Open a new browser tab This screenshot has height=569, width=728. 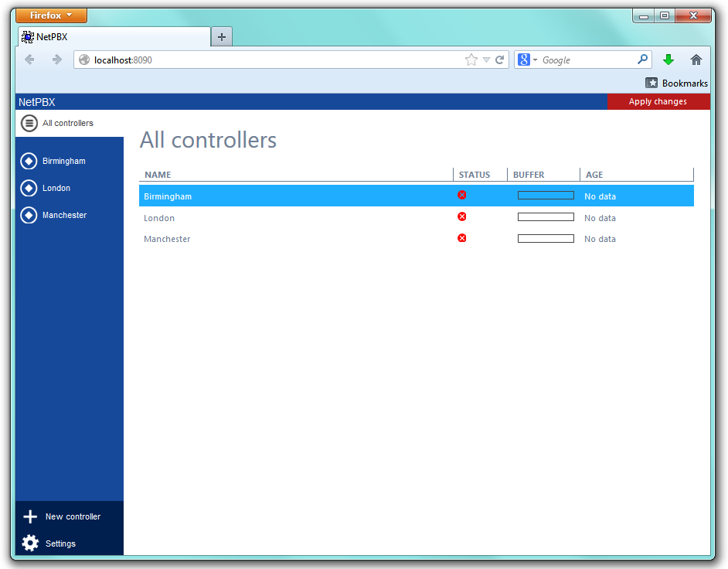click(x=221, y=37)
